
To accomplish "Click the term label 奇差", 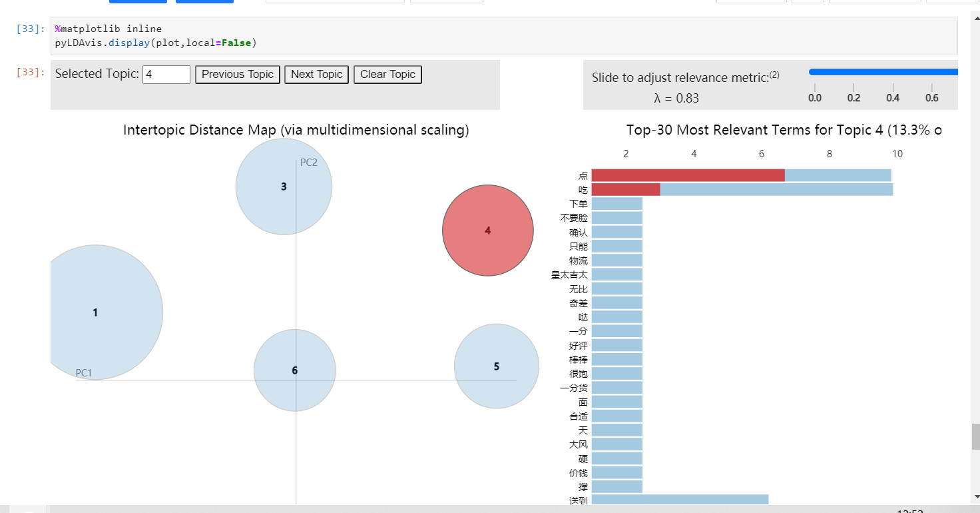I will coord(579,303).
